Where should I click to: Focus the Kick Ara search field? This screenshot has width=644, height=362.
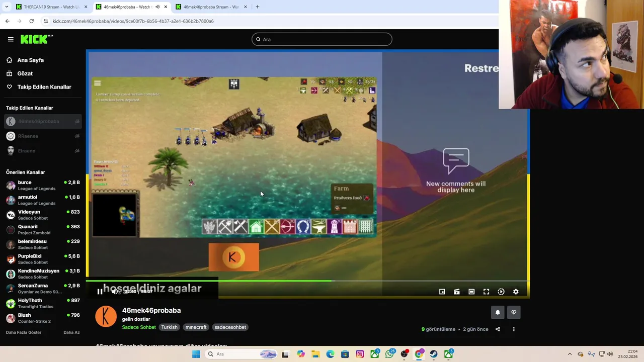point(322,39)
